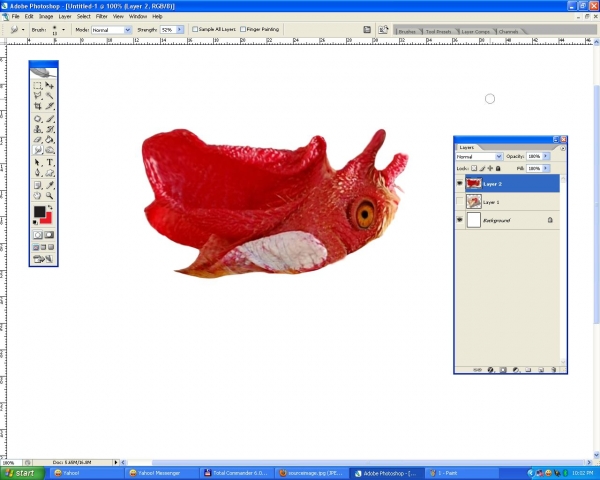Open the Opacity slider arrow in Layers
600x480 pixels.
(546, 156)
